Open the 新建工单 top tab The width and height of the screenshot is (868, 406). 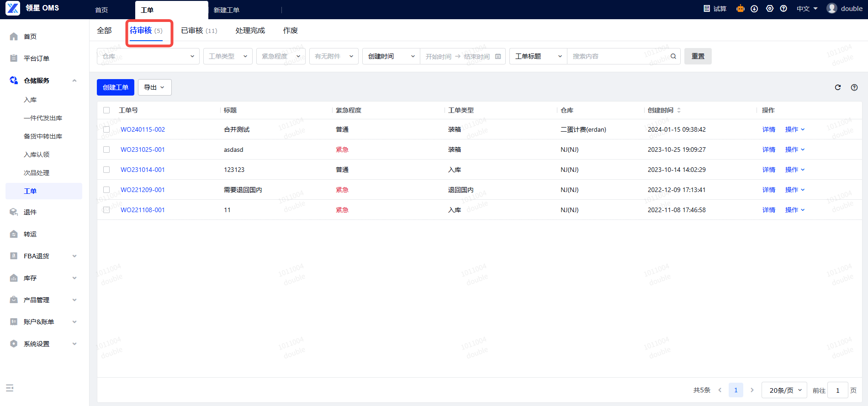click(x=227, y=10)
